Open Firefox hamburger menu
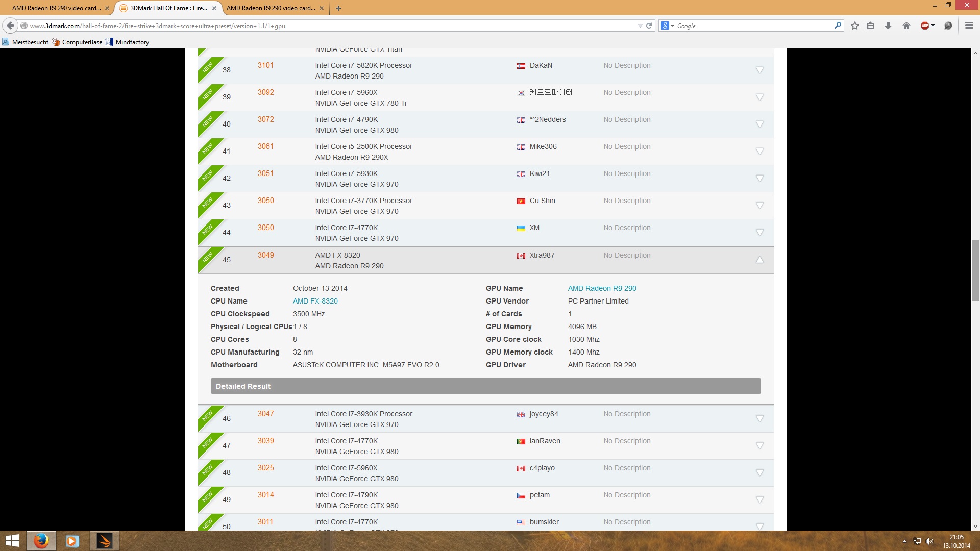 coord(969,26)
